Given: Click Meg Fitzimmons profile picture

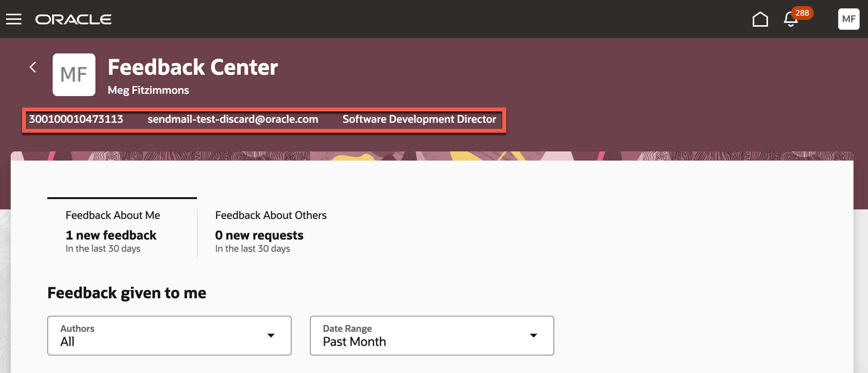Looking at the screenshot, I should (74, 74).
